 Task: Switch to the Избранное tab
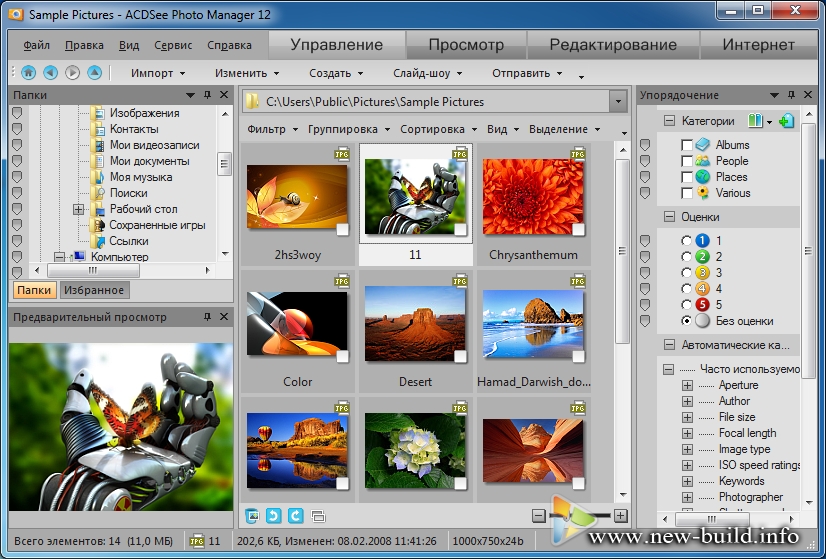pyautogui.click(x=94, y=290)
